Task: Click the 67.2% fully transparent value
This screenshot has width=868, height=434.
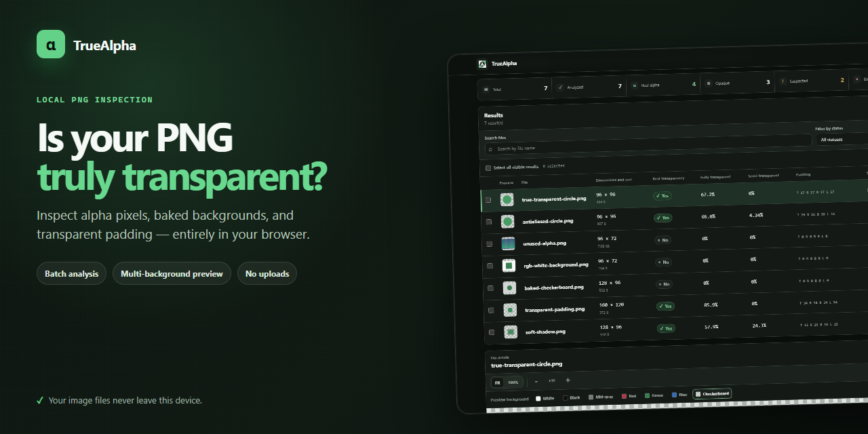Action: pos(707,194)
